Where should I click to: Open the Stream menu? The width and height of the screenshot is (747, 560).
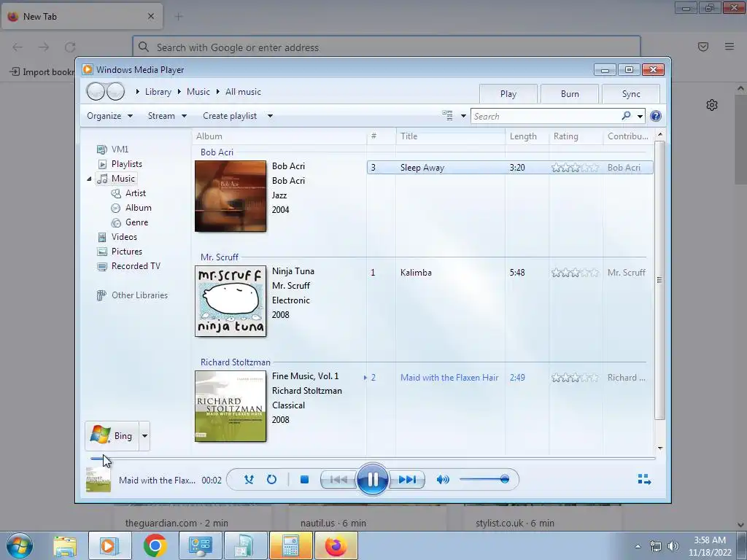tap(167, 116)
